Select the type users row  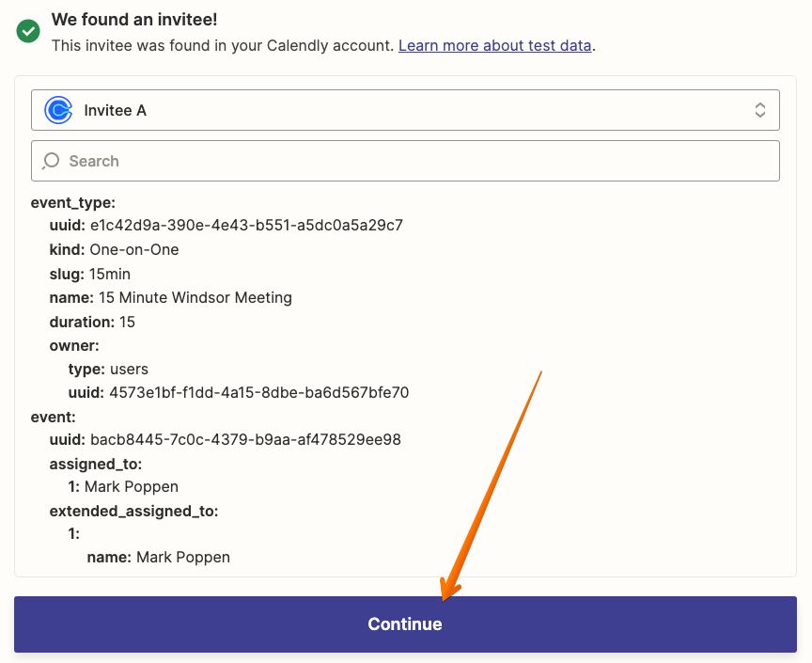[x=108, y=369]
